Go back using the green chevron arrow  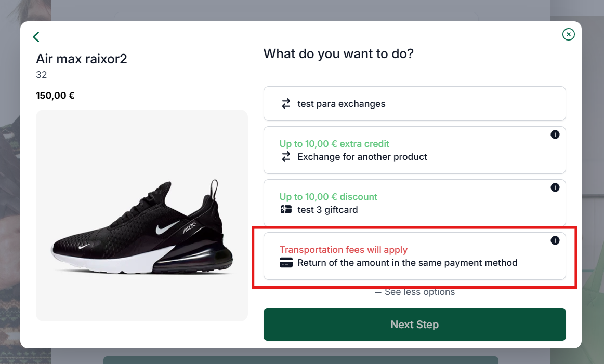coord(36,37)
